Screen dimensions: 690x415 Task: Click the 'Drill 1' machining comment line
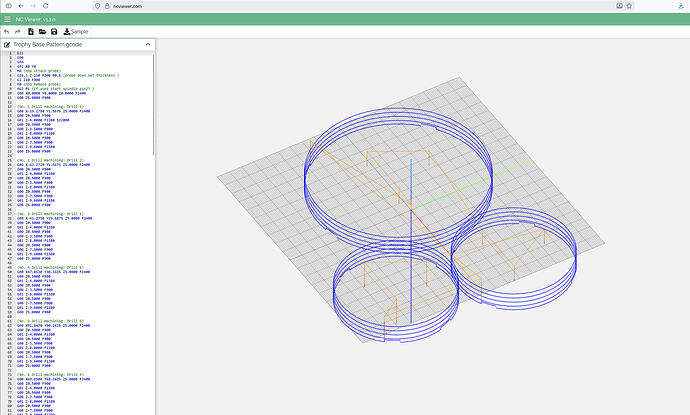click(50, 108)
